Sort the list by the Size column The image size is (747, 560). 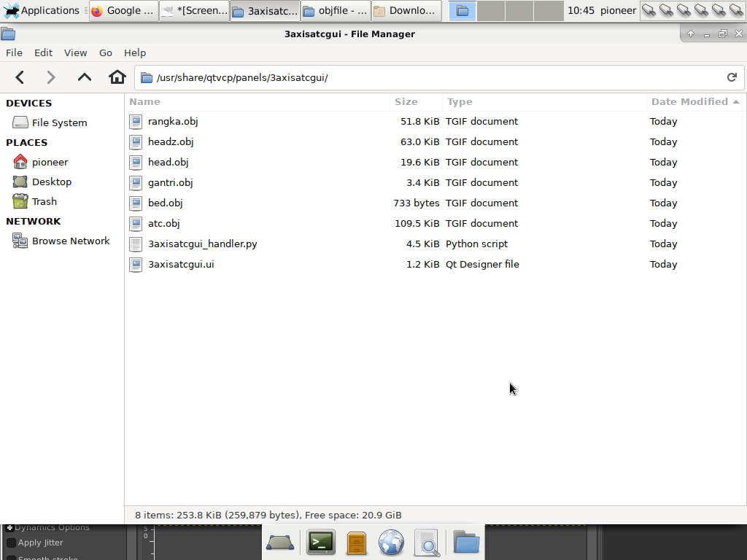click(x=406, y=101)
